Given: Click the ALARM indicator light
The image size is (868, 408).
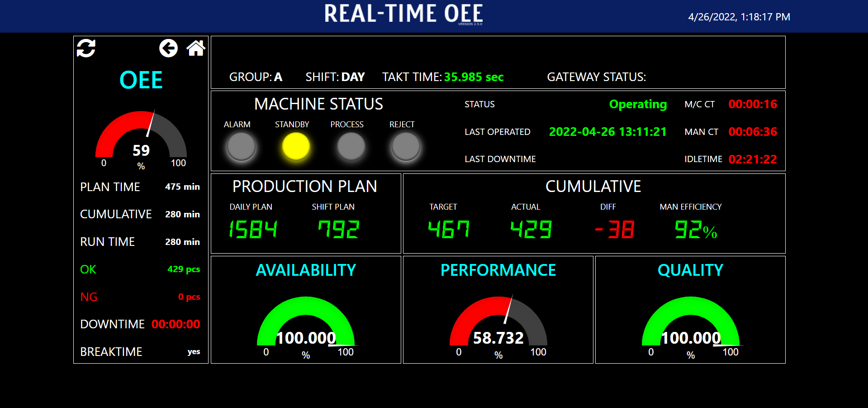Looking at the screenshot, I should [x=241, y=147].
